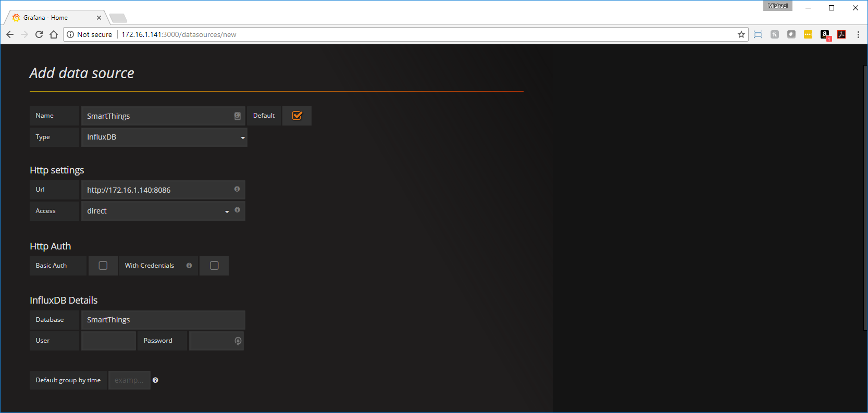The height and width of the screenshot is (413, 868).
Task: Click the yellow extension icon in toolbar
Action: pyautogui.click(x=808, y=34)
